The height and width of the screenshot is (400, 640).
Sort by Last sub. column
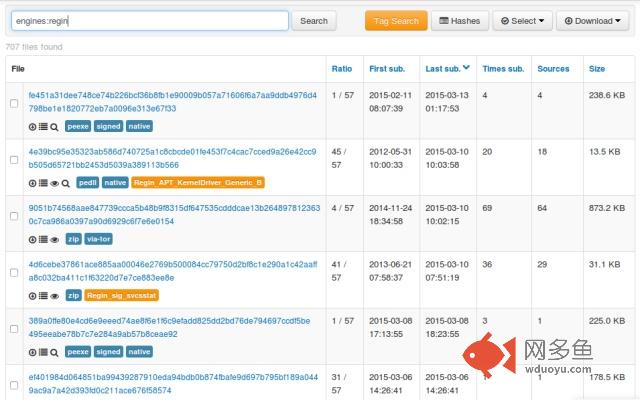tap(442, 69)
